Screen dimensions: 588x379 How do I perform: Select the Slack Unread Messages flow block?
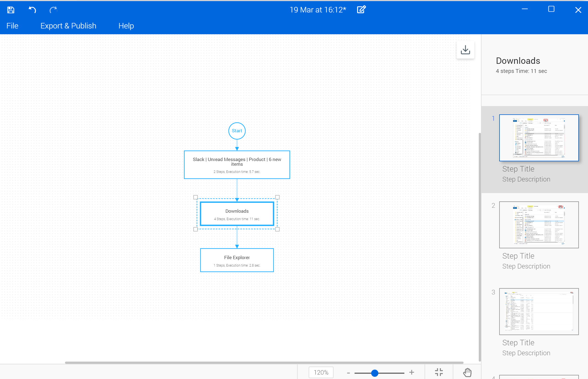click(237, 165)
